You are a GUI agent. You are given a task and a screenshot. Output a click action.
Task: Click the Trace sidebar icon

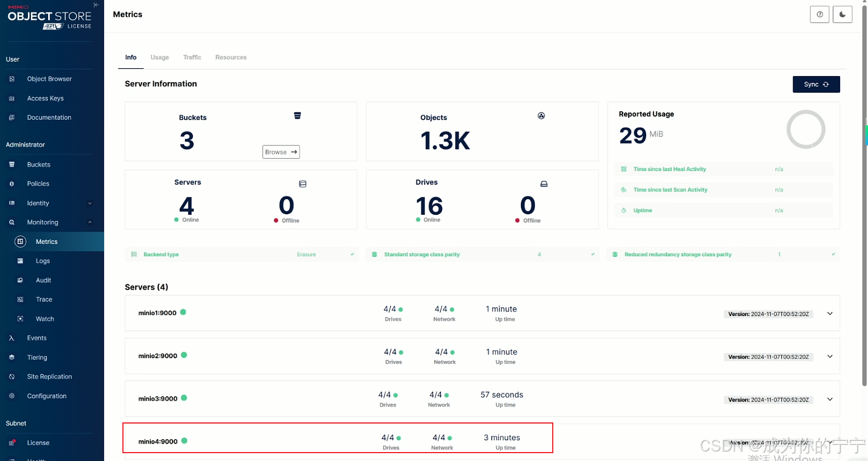[x=20, y=299]
